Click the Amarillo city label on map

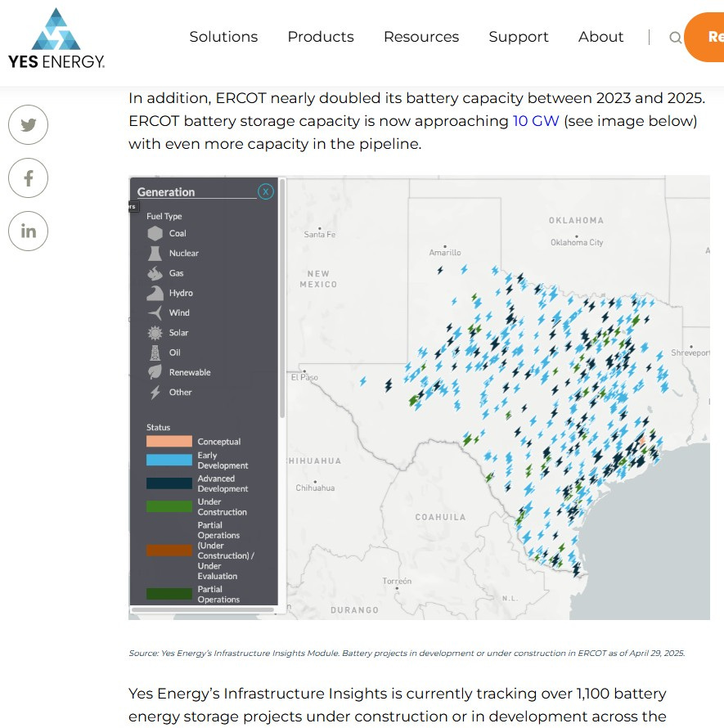click(x=445, y=253)
